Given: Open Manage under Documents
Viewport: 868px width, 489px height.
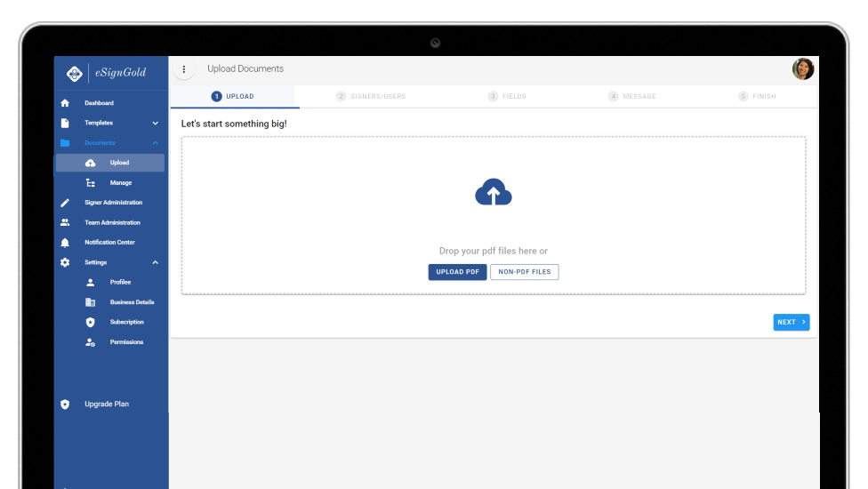Looking at the screenshot, I should click(x=120, y=183).
